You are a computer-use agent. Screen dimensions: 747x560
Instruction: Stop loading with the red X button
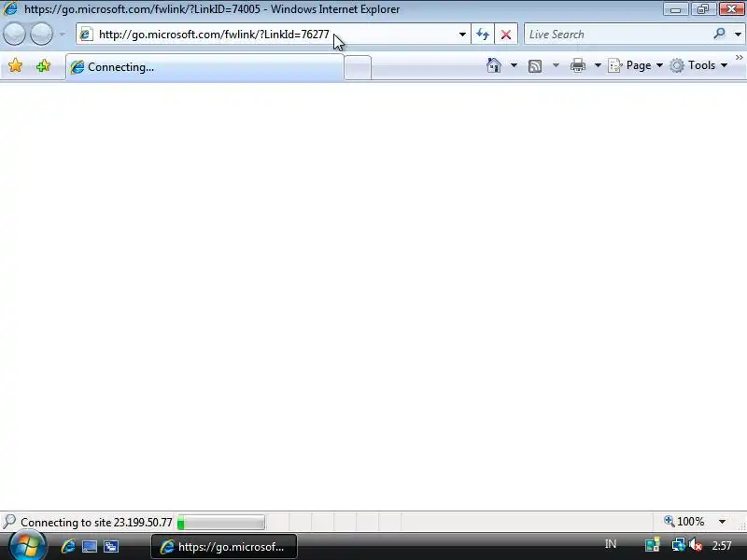click(506, 35)
